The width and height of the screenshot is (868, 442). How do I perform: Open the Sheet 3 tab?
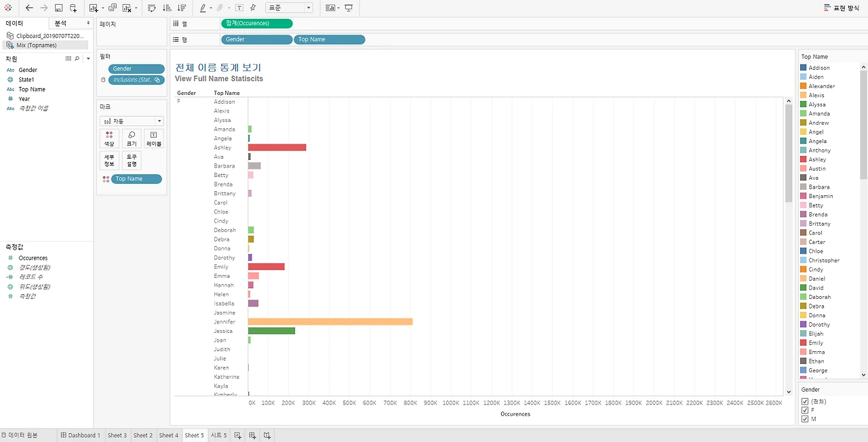coord(117,435)
